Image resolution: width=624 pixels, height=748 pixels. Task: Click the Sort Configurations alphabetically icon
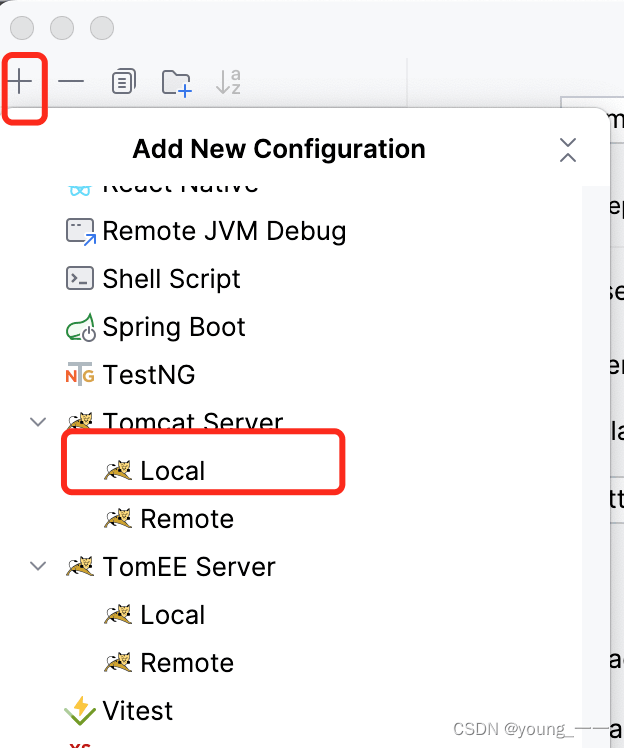(x=228, y=82)
